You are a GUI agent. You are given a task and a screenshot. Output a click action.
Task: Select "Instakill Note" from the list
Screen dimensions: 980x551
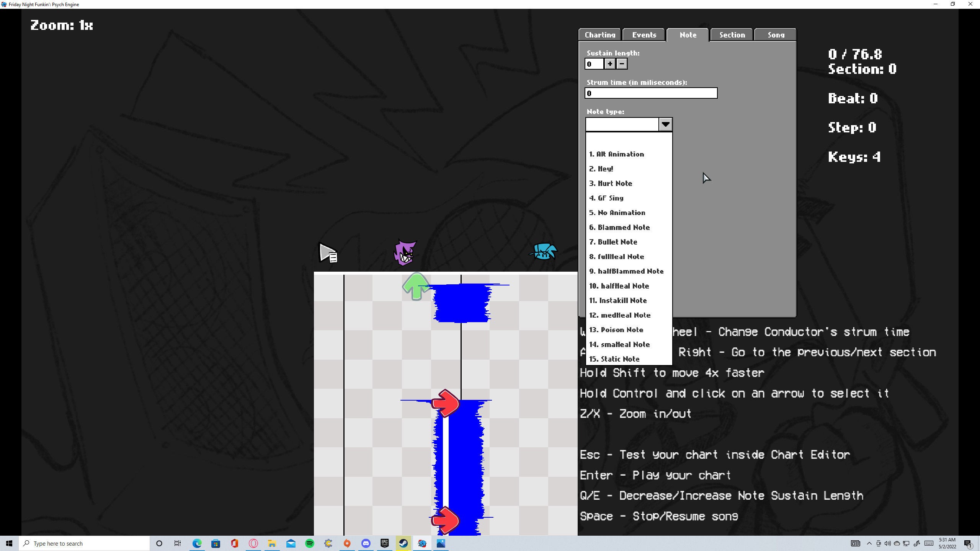click(x=618, y=300)
